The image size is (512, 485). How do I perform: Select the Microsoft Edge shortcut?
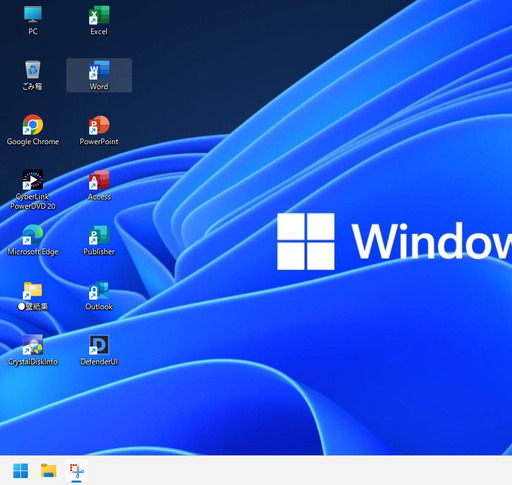point(33,235)
